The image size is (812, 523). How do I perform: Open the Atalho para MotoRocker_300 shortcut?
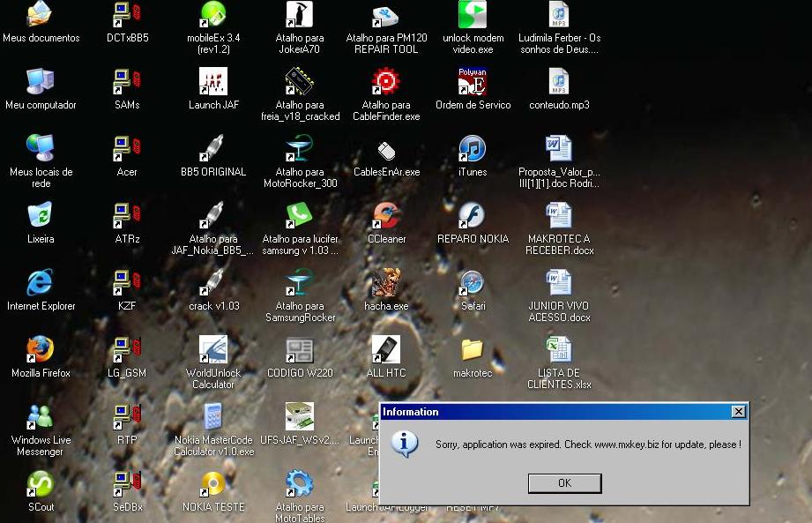coord(300,148)
